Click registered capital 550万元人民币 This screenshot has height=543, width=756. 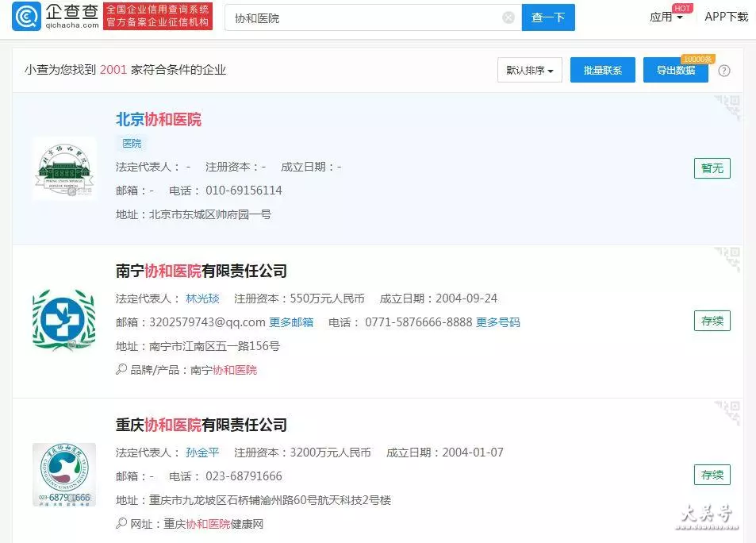[x=327, y=298]
